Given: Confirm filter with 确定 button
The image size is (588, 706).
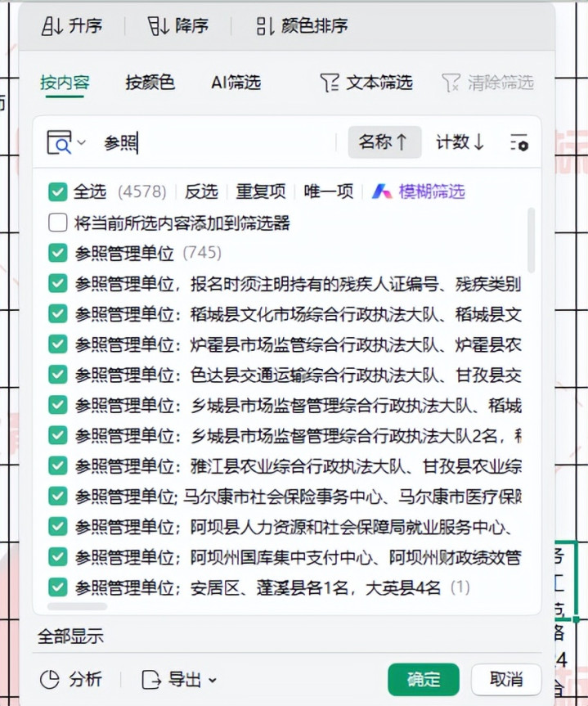Looking at the screenshot, I should 424,679.
